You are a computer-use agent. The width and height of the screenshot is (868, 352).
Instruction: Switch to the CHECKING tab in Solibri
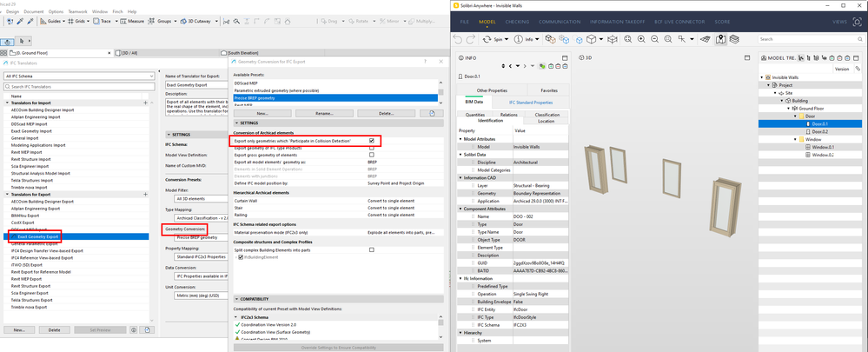[x=517, y=22]
